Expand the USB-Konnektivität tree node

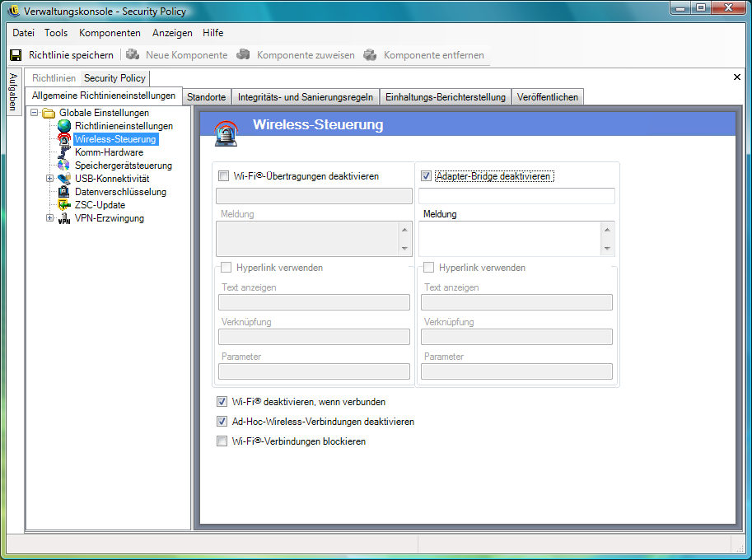[50, 179]
